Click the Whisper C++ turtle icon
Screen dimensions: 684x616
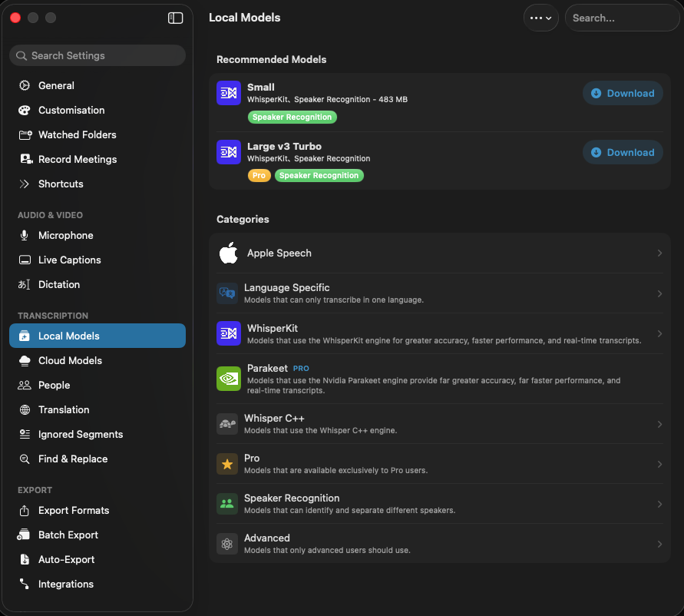click(x=227, y=424)
